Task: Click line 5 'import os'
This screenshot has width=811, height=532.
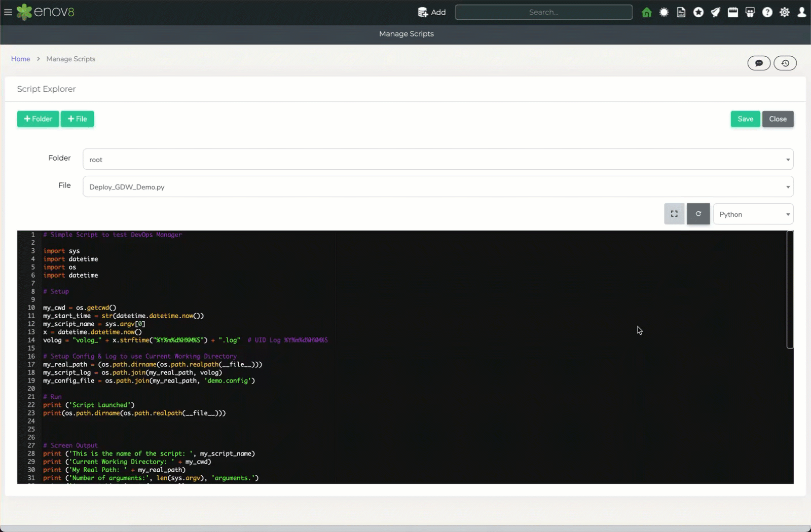Action: [x=59, y=267]
